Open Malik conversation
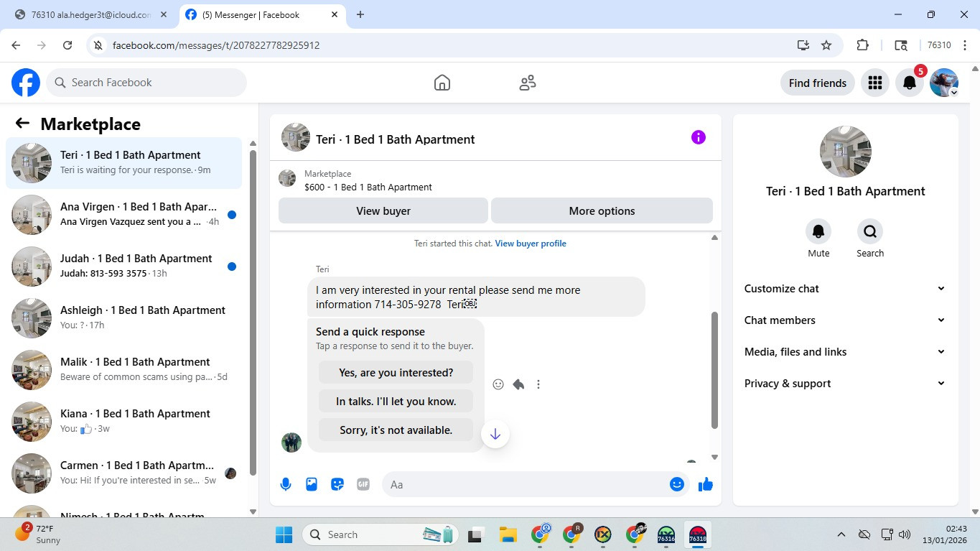This screenshot has height=551, width=980. [x=123, y=370]
